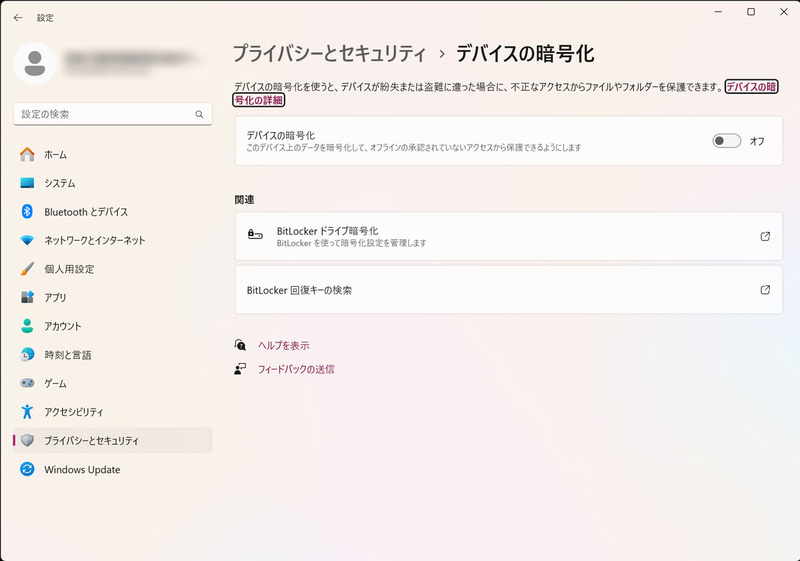Click the help headset icon
800x561 pixels.
pos(240,345)
